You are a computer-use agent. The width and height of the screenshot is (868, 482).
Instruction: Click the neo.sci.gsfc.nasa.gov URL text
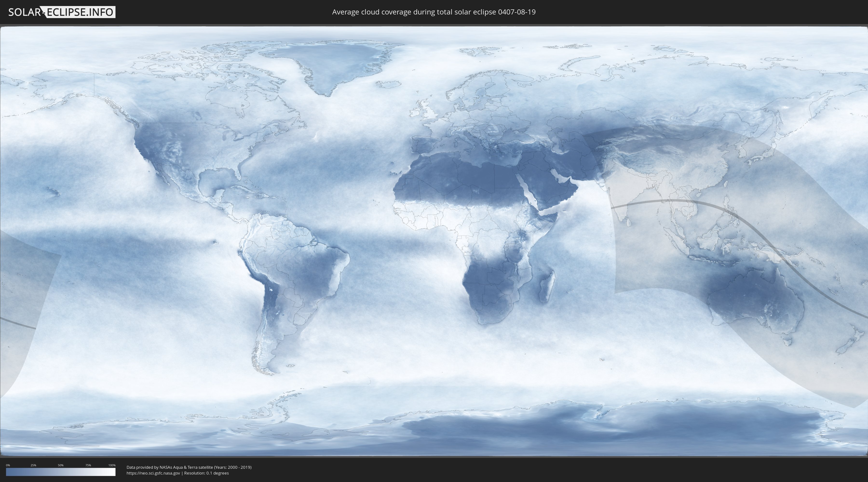pyautogui.click(x=153, y=473)
